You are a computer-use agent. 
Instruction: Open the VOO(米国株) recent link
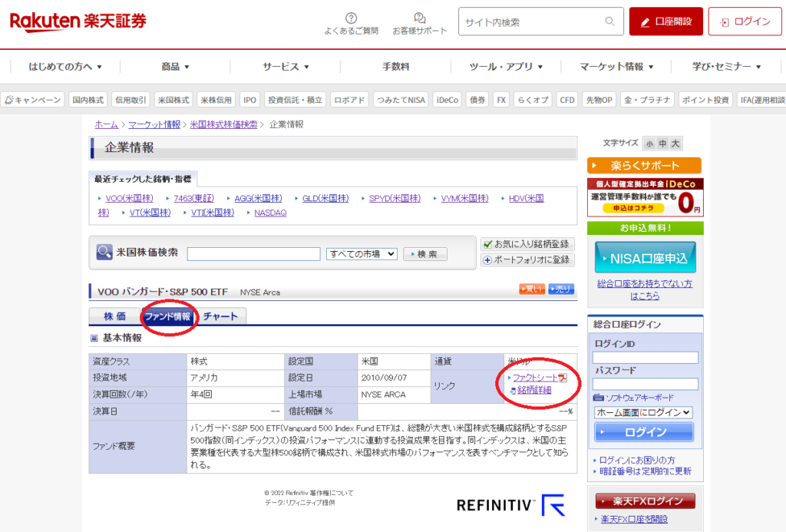pos(129,198)
